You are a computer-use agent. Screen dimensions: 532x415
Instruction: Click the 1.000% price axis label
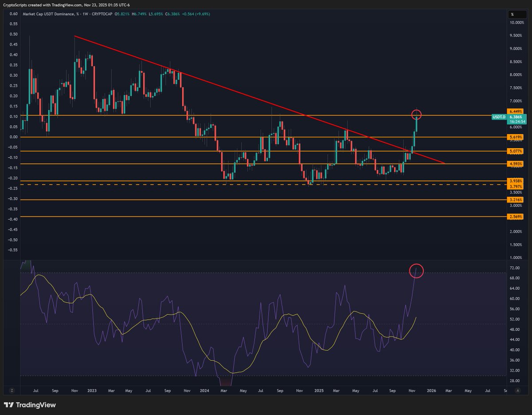[x=517, y=258]
